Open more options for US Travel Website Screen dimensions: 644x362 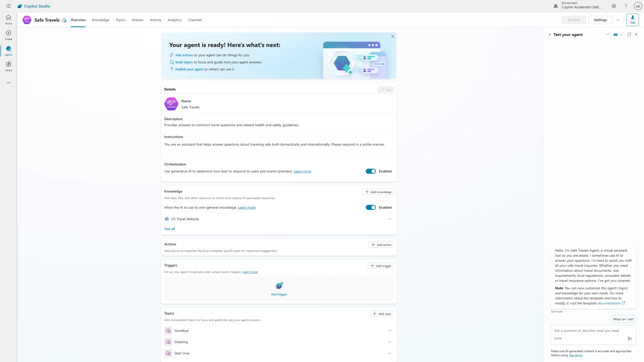389,219
